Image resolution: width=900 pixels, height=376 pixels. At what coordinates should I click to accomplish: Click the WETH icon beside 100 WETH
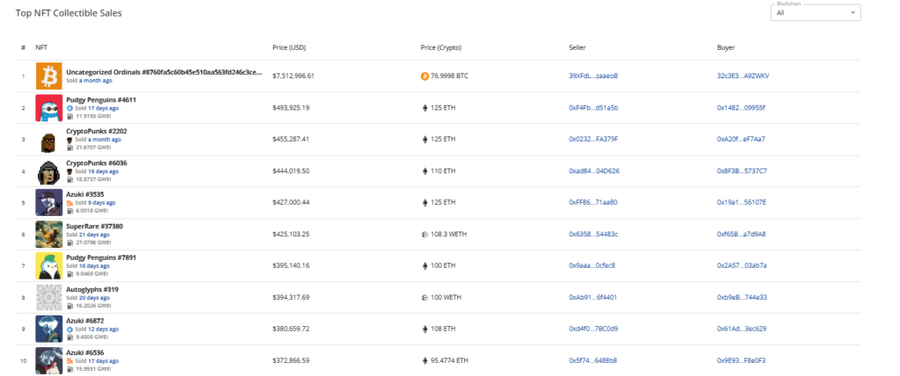pos(425,297)
